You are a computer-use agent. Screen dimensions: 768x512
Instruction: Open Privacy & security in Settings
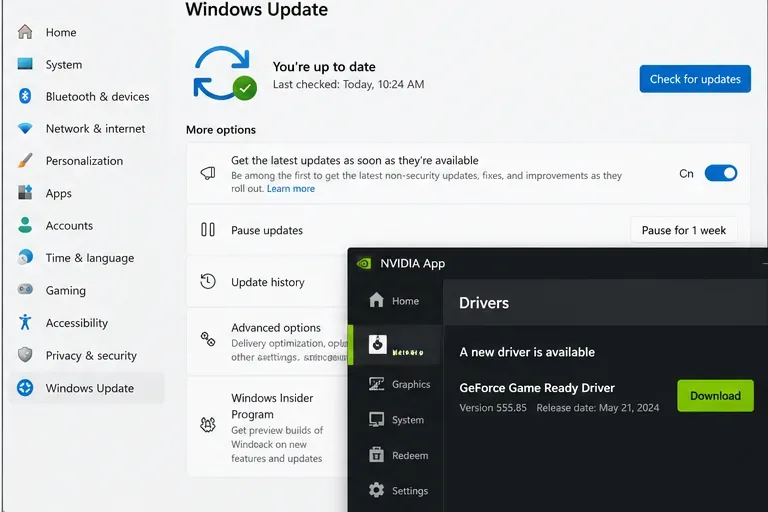[86, 355]
